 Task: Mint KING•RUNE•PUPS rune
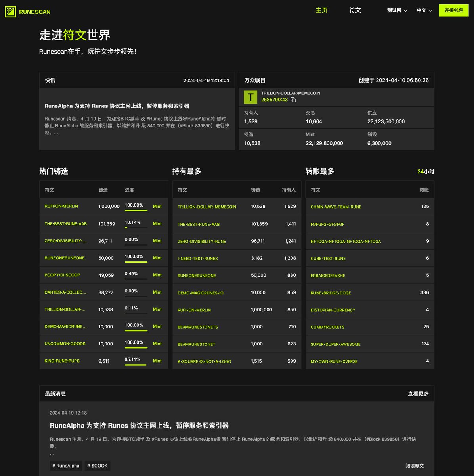point(157,361)
